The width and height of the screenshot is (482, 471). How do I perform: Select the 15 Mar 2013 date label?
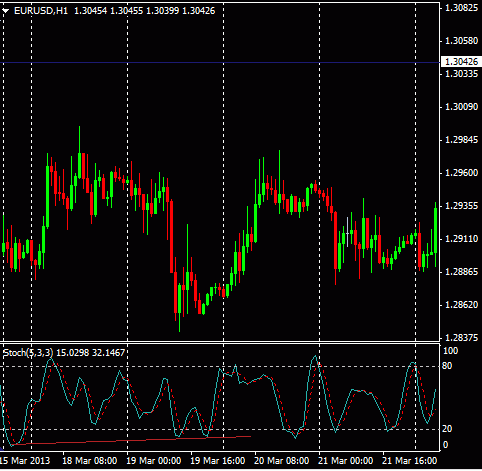(x=25, y=461)
